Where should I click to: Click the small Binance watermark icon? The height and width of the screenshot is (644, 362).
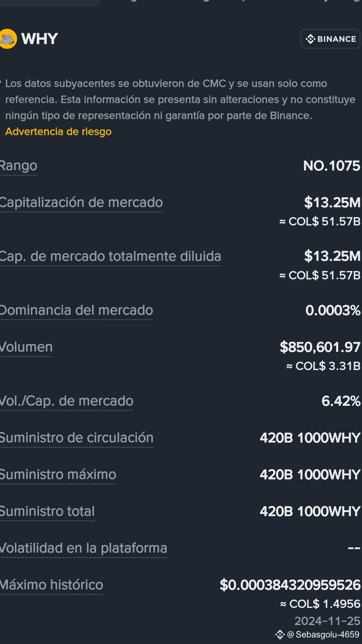(x=280, y=635)
